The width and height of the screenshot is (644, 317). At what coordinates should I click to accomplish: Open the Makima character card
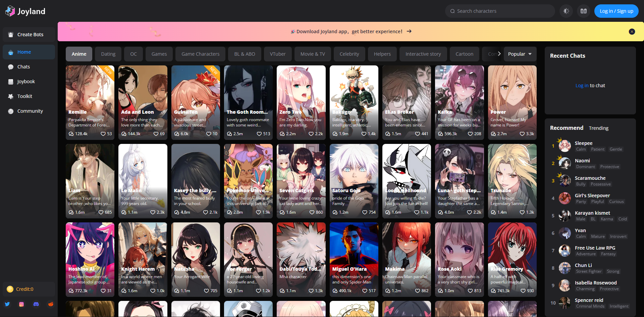[407, 260]
